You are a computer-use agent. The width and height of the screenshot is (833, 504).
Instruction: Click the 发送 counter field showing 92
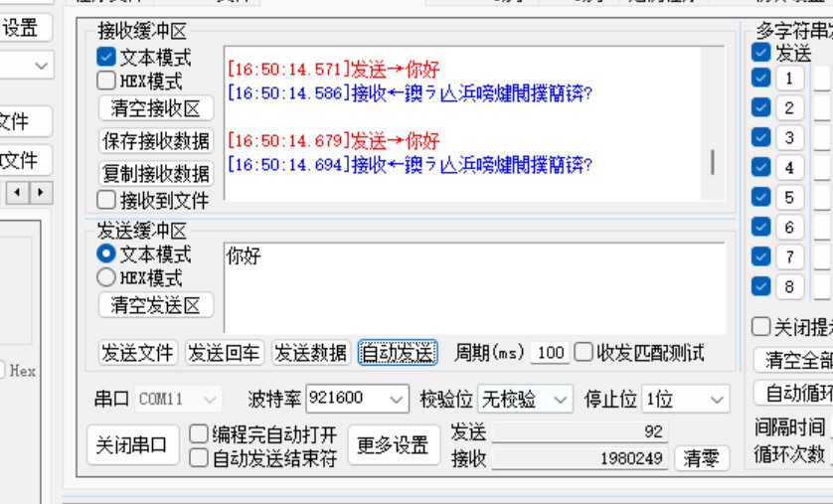[x=580, y=431]
